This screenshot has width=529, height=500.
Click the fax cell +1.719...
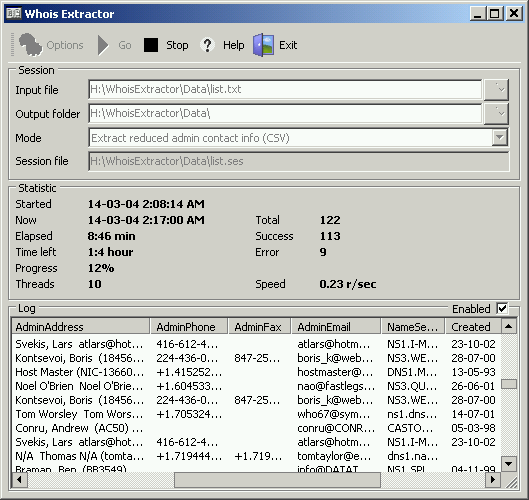click(258, 456)
